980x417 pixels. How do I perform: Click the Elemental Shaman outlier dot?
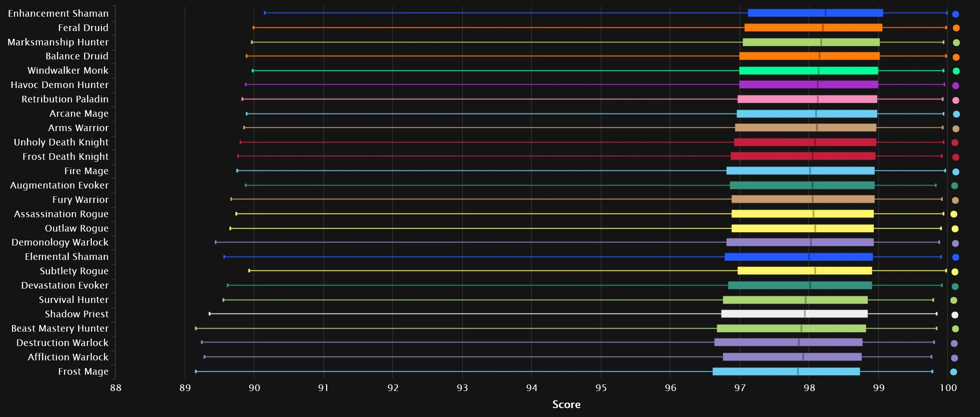click(956, 257)
